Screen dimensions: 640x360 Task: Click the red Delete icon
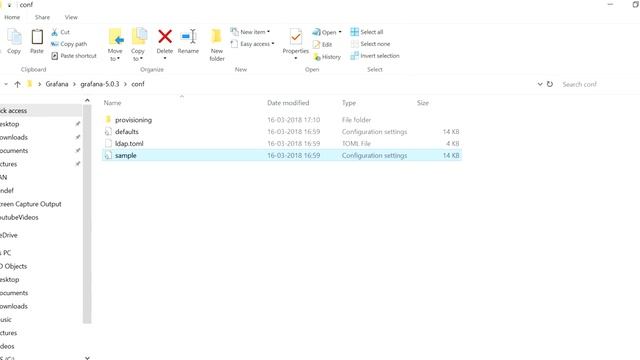click(165, 37)
